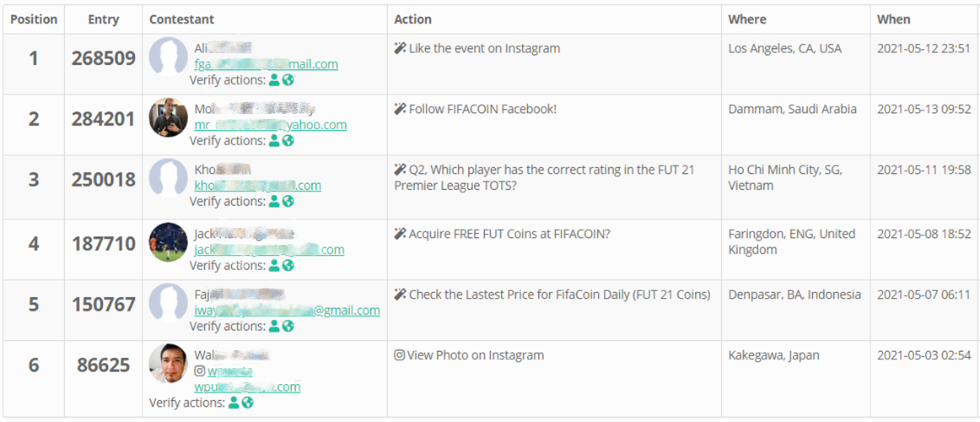980x422 pixels.
Task: Click Instagram icon beside View Photo on Instagram
Action: [400, 355]
